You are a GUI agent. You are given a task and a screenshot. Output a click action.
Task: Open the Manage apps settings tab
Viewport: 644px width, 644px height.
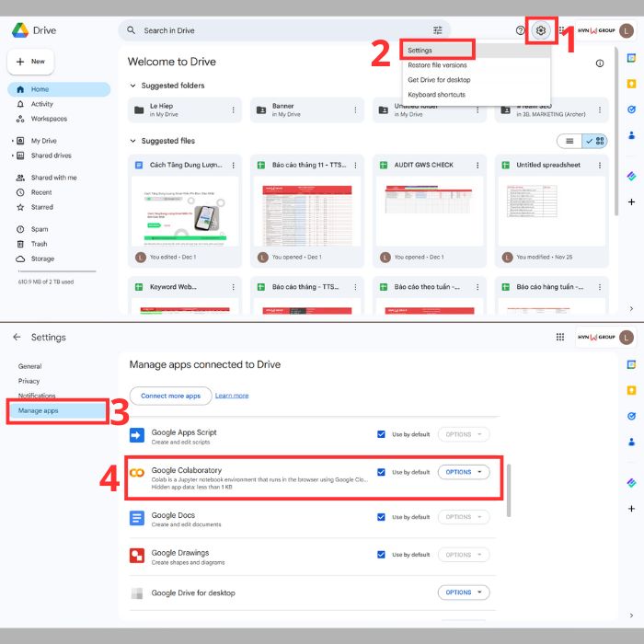57,410
